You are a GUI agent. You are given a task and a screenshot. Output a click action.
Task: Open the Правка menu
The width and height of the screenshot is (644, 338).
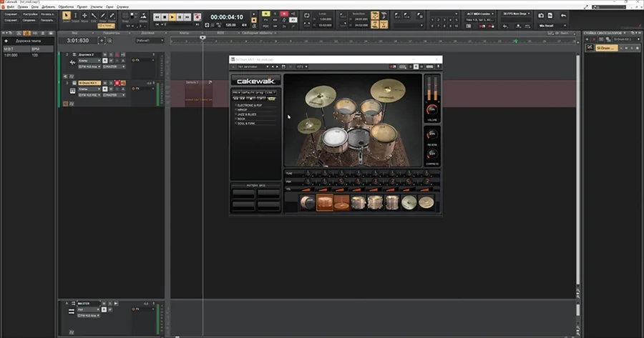tap(23, 7)
